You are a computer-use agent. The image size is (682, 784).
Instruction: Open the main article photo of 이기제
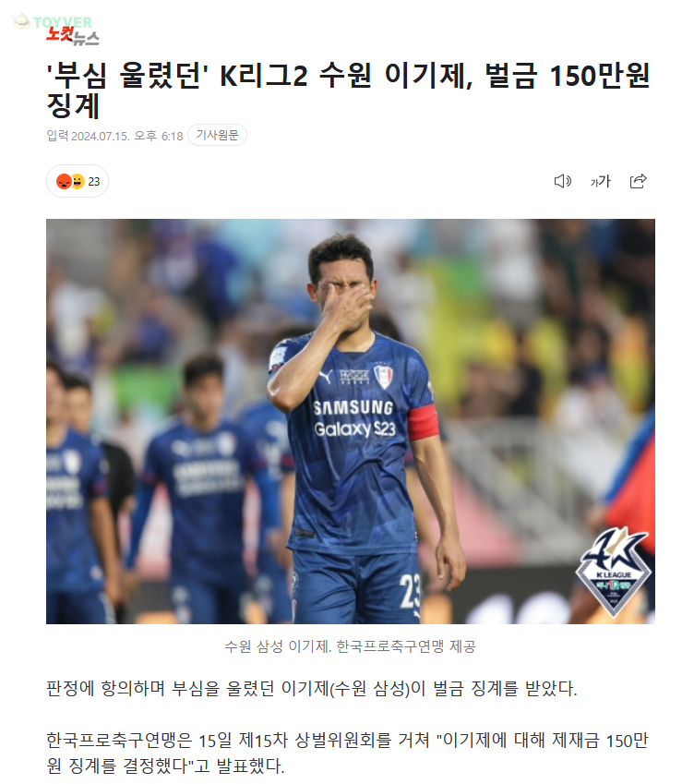(351, 421)
